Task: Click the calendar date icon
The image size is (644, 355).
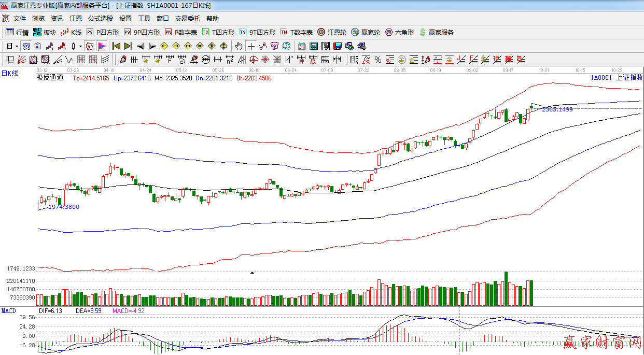Action: [x=301, y=46]
